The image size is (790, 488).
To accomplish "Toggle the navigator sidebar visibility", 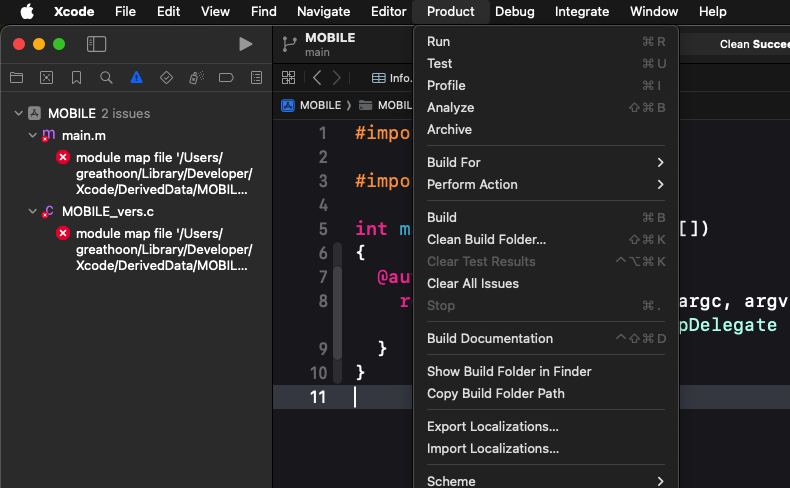I will coord(96,44).
